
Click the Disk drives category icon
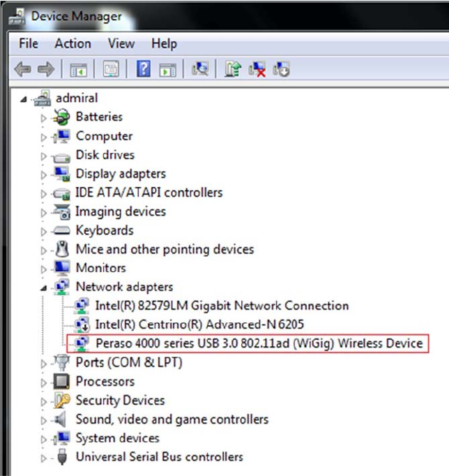61,158
